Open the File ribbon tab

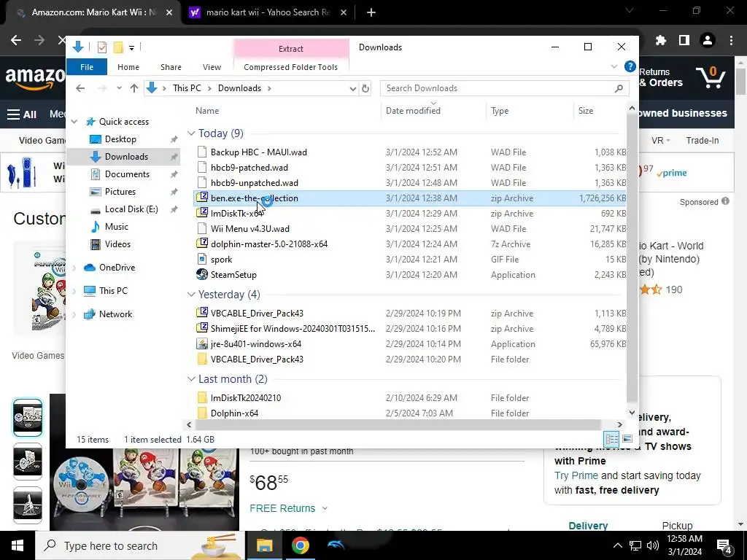[87, 67]
